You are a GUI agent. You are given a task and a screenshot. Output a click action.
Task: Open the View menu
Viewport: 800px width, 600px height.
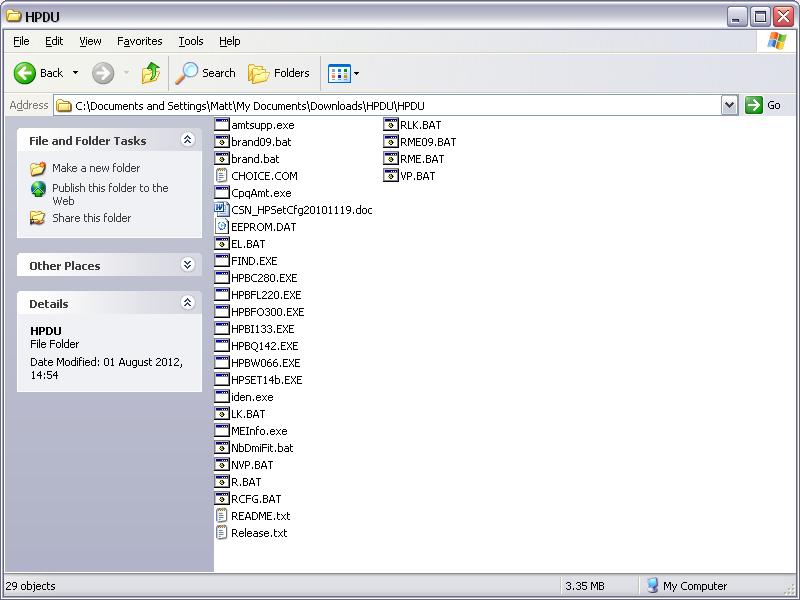90,41
